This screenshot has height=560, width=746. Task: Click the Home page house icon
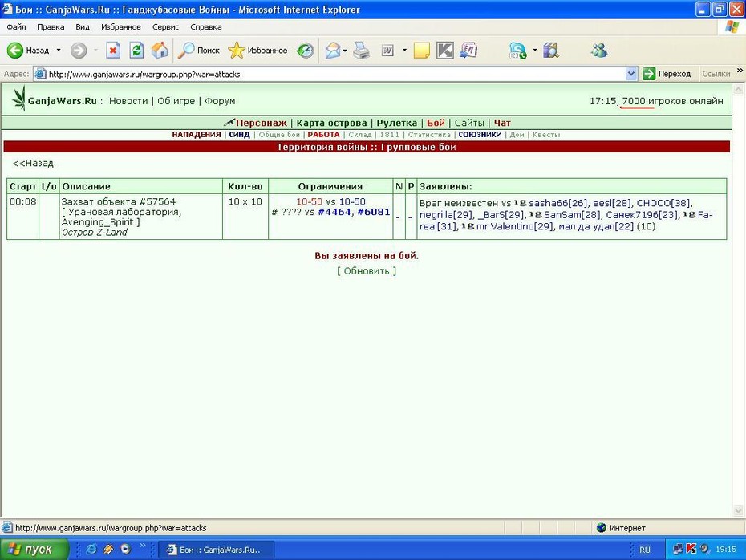click(x=160, y=50)
